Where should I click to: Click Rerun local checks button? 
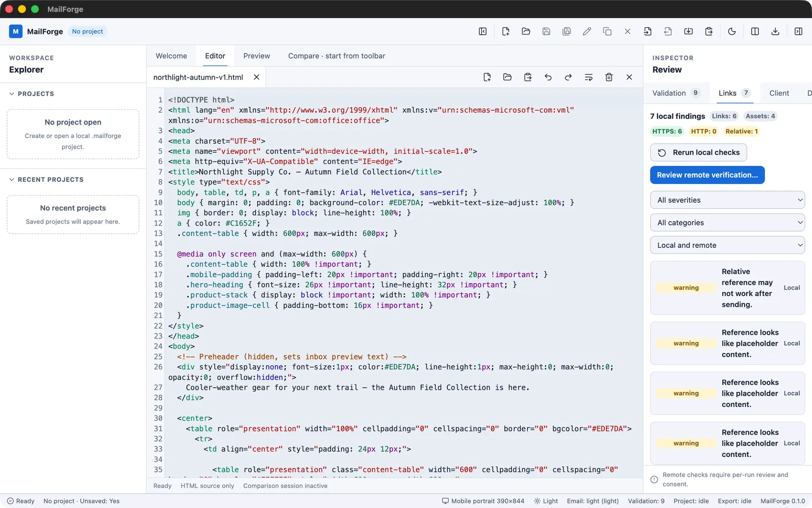point(698,152)
